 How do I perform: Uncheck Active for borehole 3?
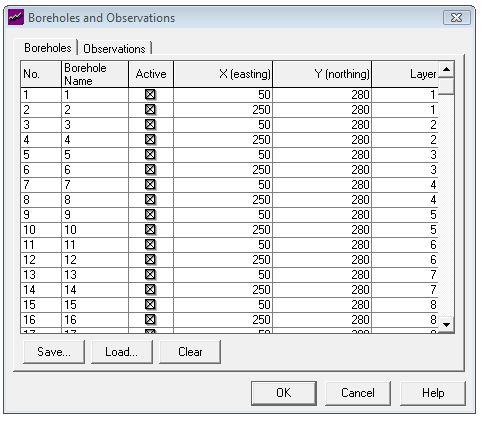(150, 125)
